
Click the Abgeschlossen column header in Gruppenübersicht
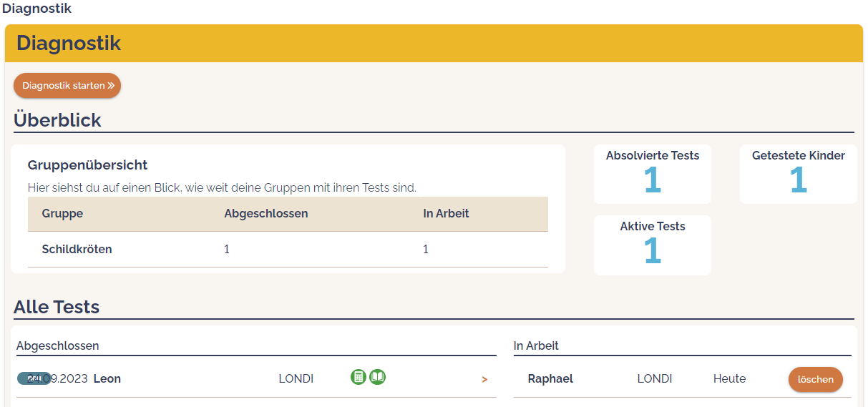[265, 214]
